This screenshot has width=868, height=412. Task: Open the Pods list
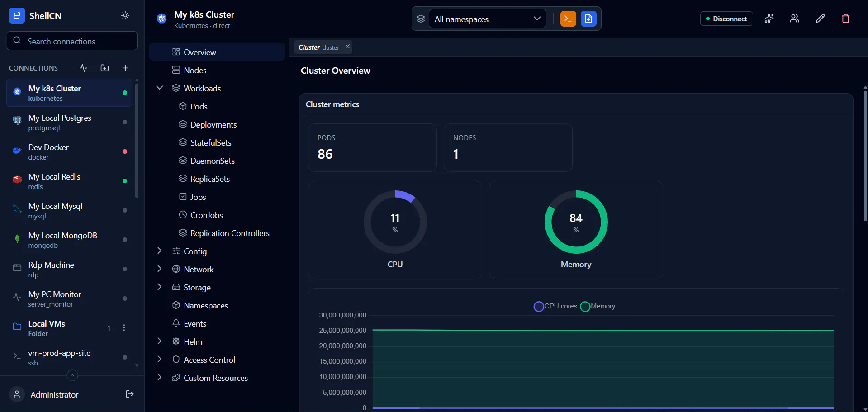217,106
